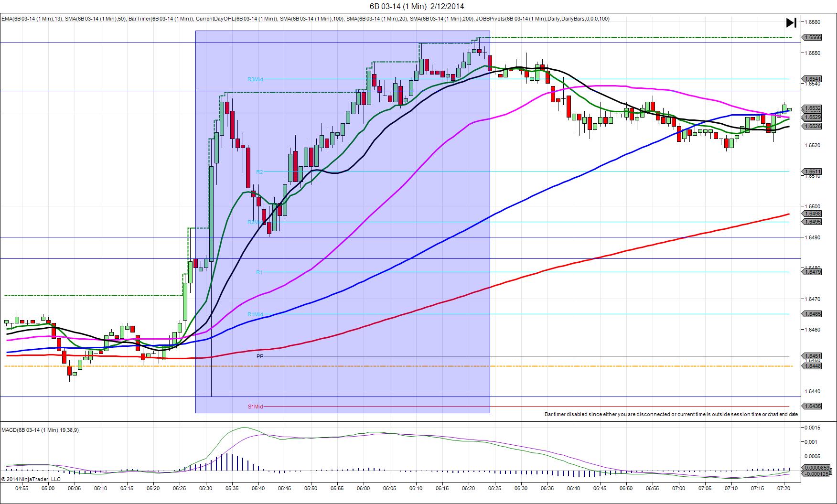Click the scroll-to-latest-bar arrow icon
The height and width of the screenshot is (504, 837).
[x=791, y=22]
